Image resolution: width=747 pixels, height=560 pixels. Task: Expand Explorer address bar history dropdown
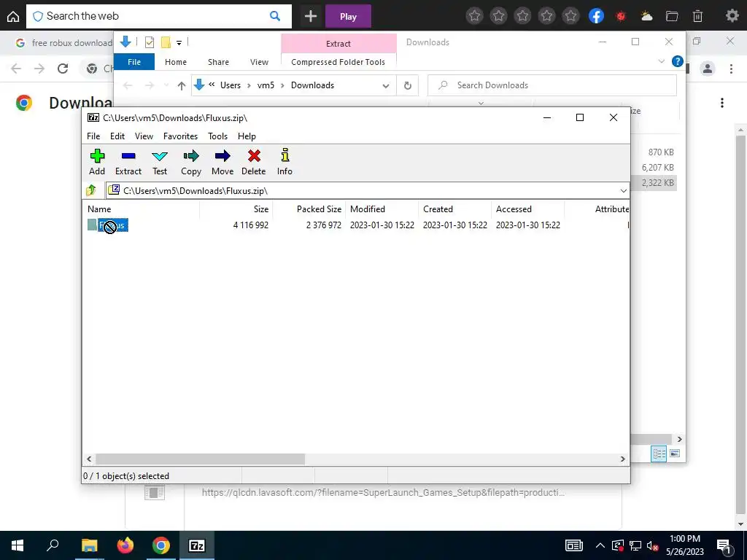385,86
